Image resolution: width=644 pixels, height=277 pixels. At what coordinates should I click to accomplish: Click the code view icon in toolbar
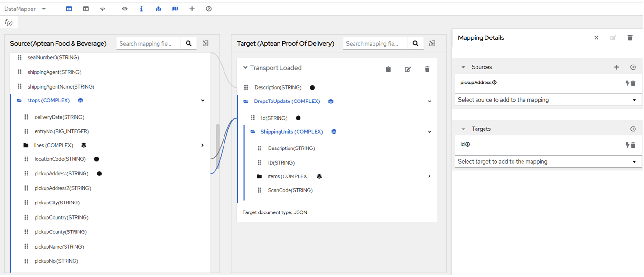coord(103,9)
